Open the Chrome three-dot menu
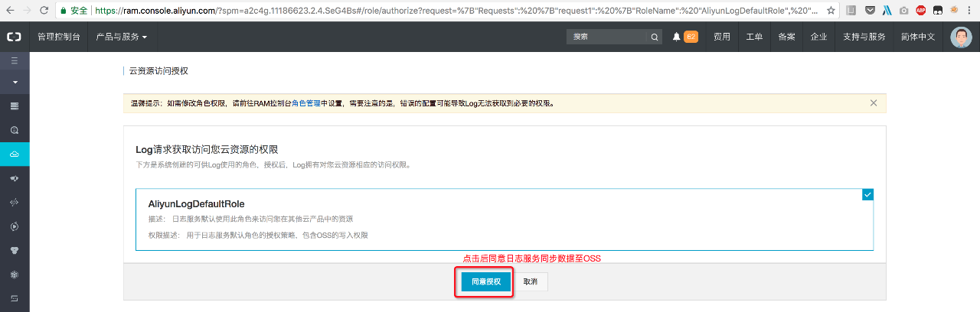 tap(971, 11)
